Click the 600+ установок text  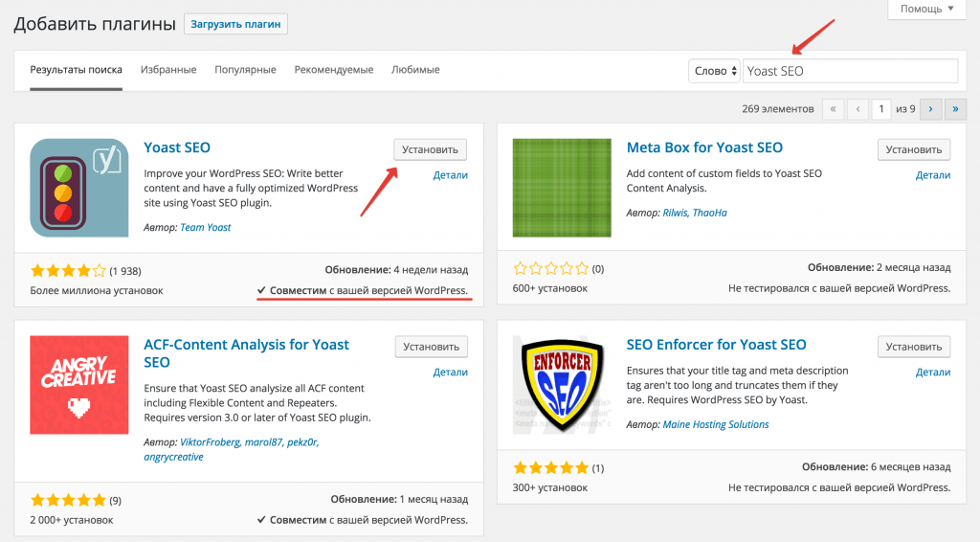click(550, 288)
